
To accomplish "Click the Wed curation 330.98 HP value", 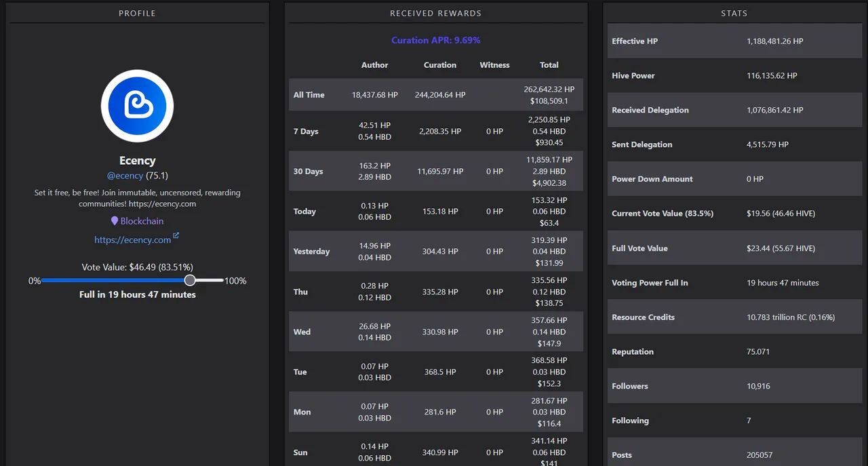I will (x=440, y=332).
